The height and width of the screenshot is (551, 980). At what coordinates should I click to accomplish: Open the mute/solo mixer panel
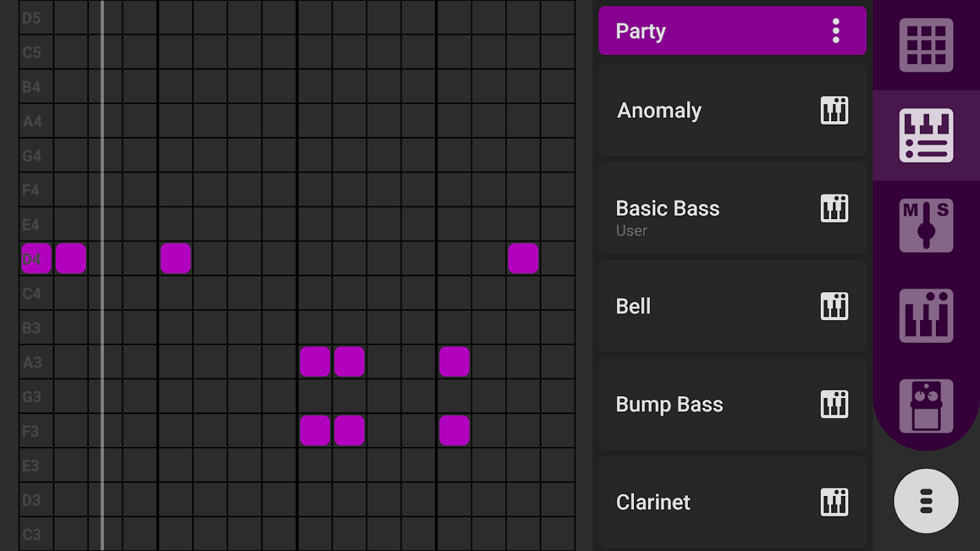point(926,225)
